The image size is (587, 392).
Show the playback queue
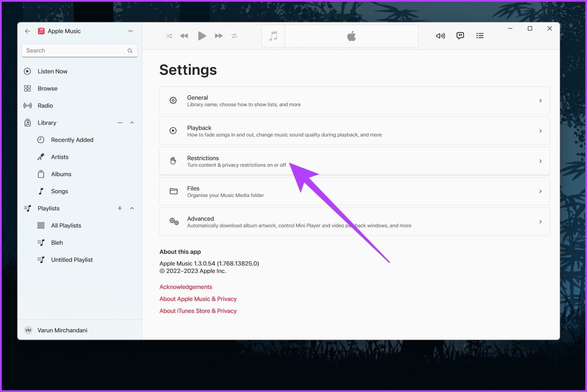[x=480, y=36]
